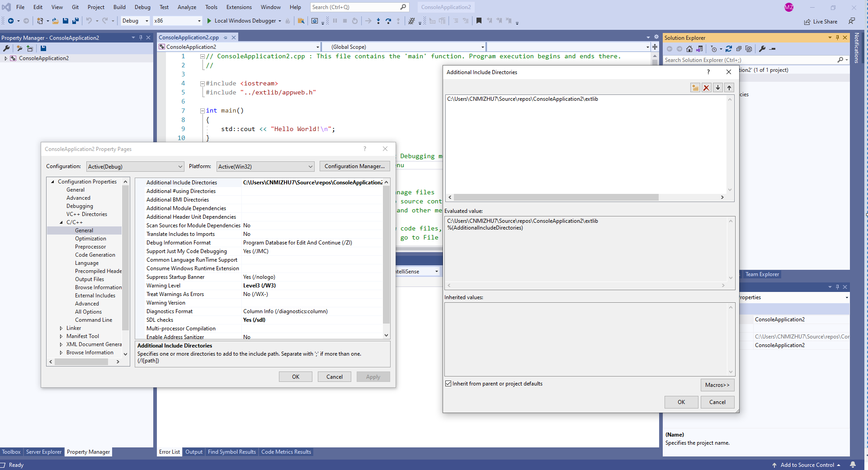
Task: Click the Step Into debug icon
Action: (378, 21)
